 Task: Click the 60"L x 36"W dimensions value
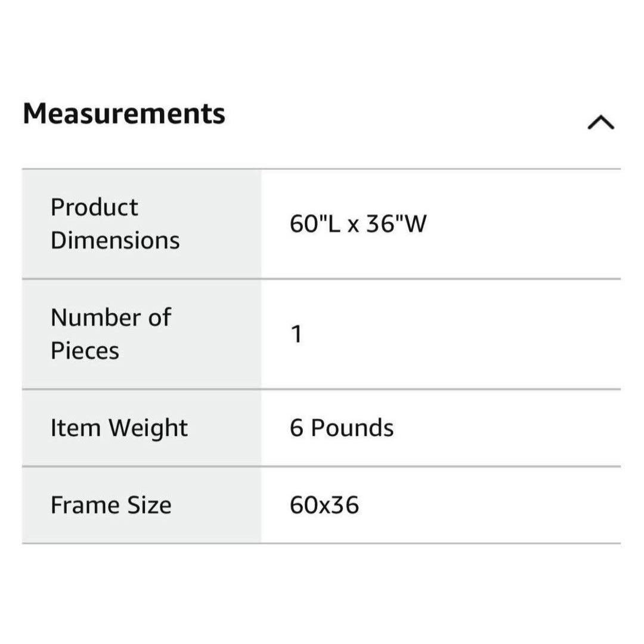point(358,224)
